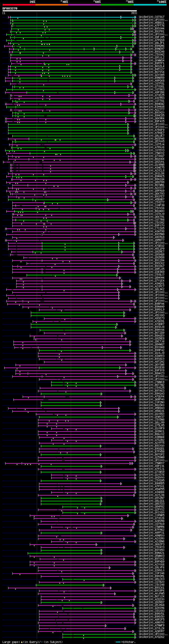The image size is (169, 644).
Task: Open hit UniRef100_A7QEU2
Action: click(x=152, y=246)
